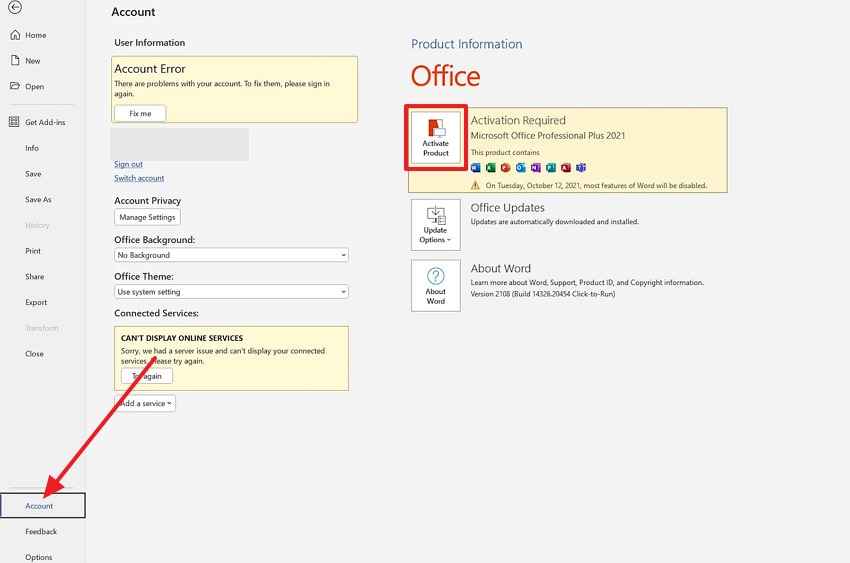The height and width of the screenshot is (563, 850).
Task: Open the Office Background dropdown
Action: pos(231,255)
